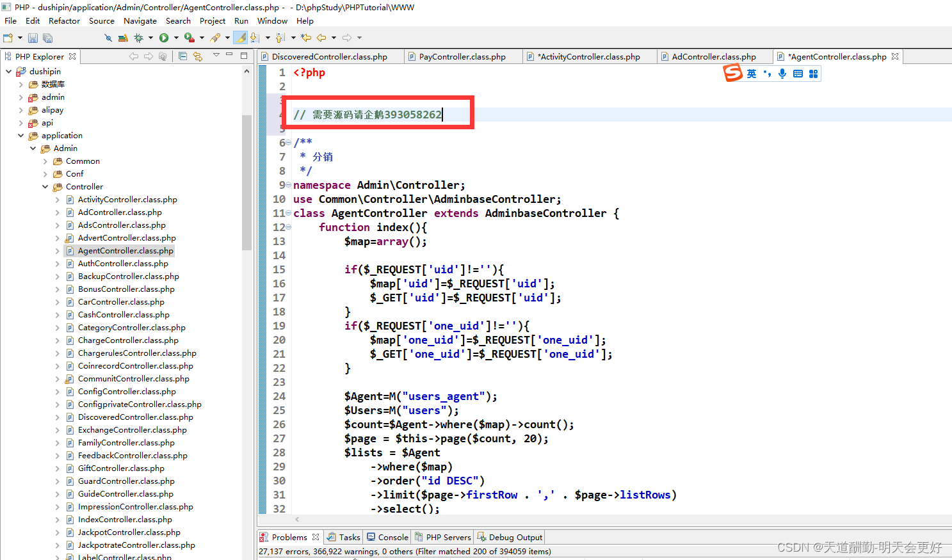Screen dimensions: 952x560
Task: Toggle the Sogou English/Chinese mode button
Action: pos(752,74)
